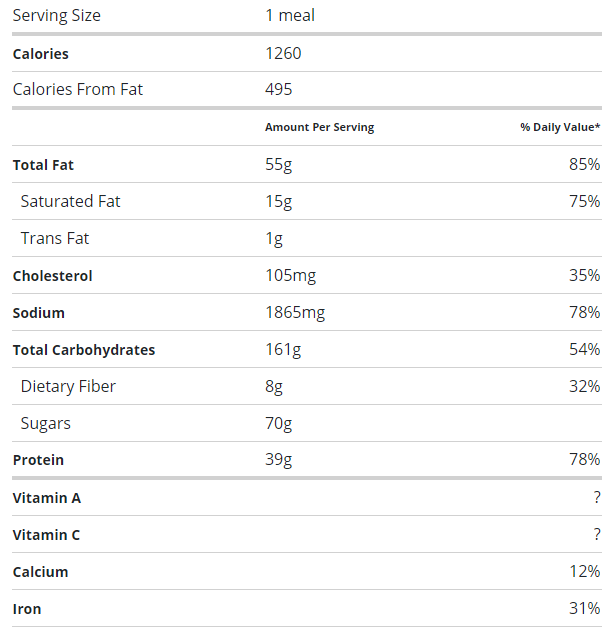Select the Sodium 1865mg amount
The height and width of the screenshot is (629, 615).
coord(295,313)
